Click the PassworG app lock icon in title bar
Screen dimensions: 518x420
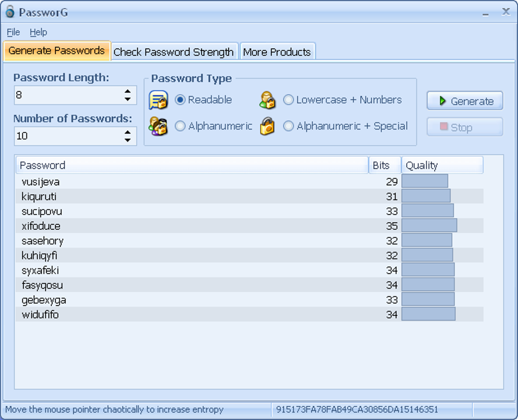[10, 12]
